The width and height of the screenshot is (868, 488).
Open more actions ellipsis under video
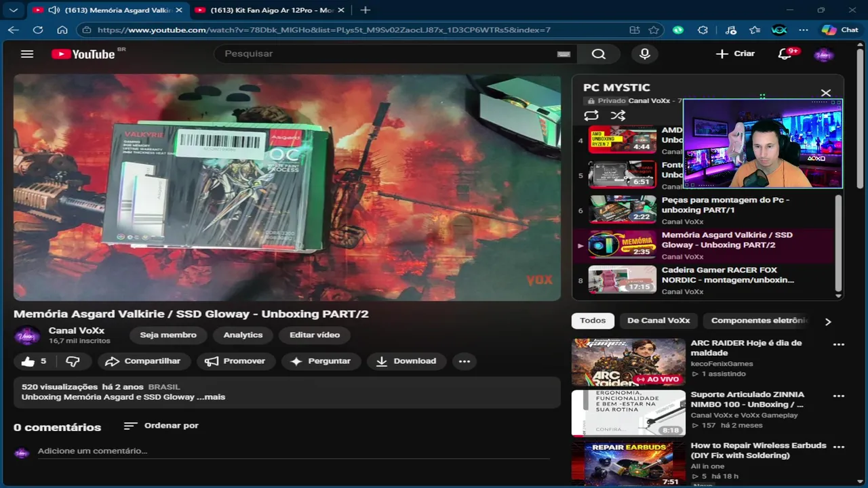(465, 361)
